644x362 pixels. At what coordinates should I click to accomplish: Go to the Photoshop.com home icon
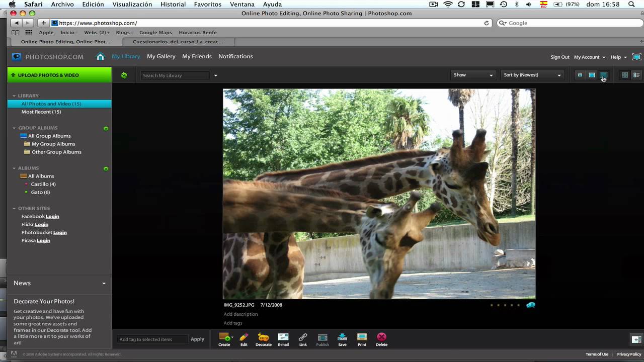coord(100,56)
